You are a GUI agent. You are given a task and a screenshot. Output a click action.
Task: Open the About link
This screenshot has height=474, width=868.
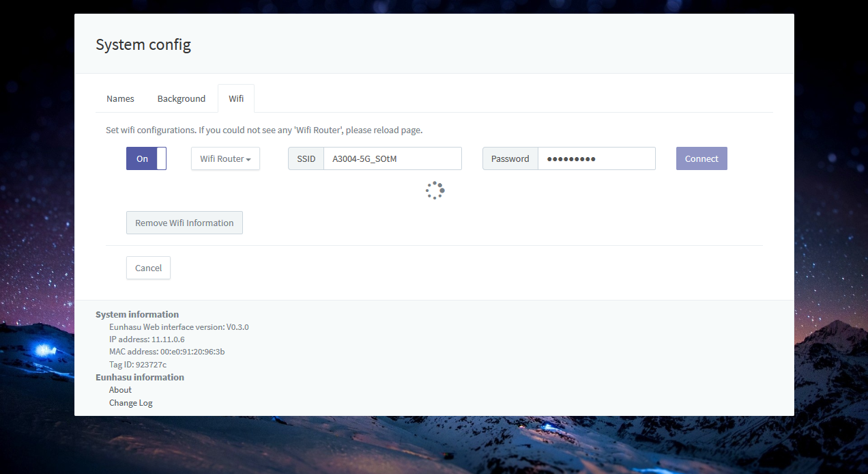coord(120,389)
